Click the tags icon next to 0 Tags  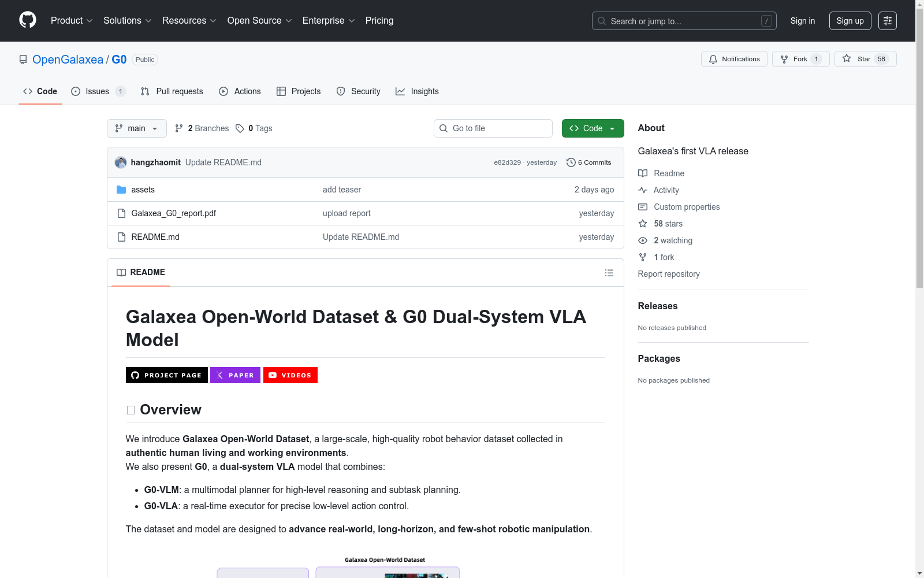240,128
